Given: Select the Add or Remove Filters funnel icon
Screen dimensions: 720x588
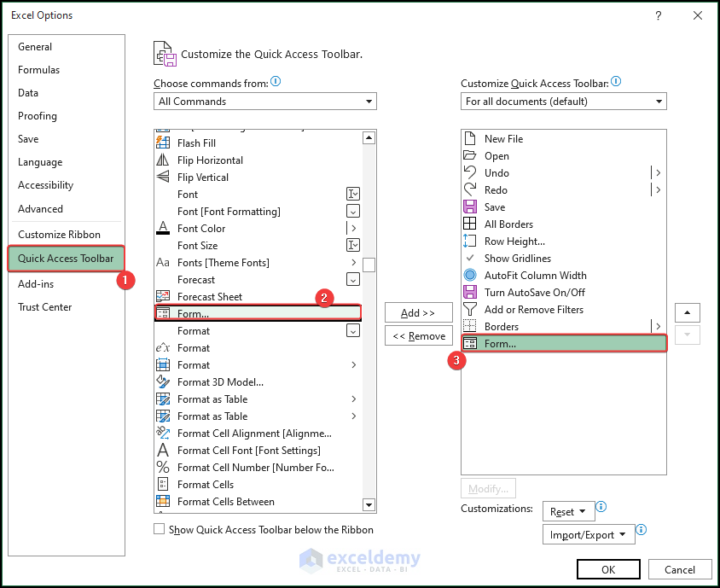Looking at the screenshot, I should point(470,309).
